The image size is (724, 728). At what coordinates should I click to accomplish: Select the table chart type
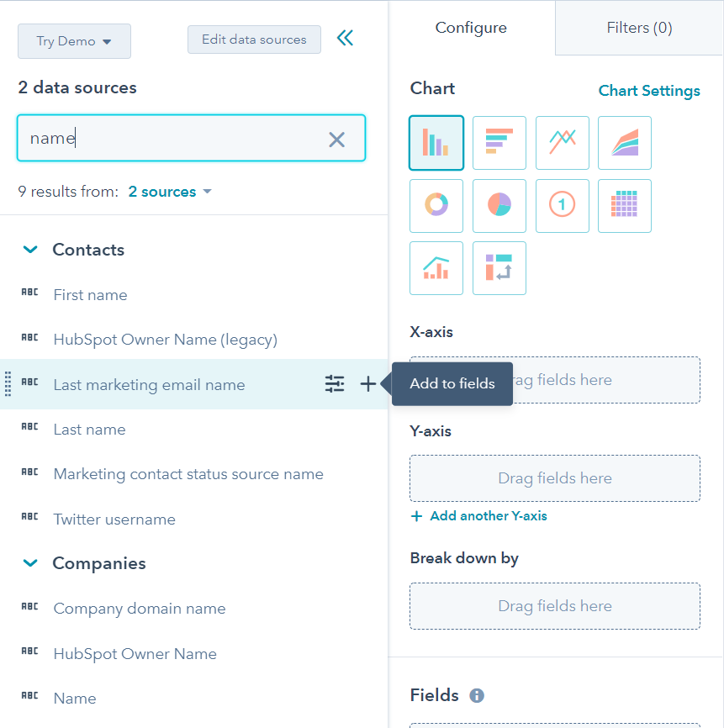pos(625,205)
